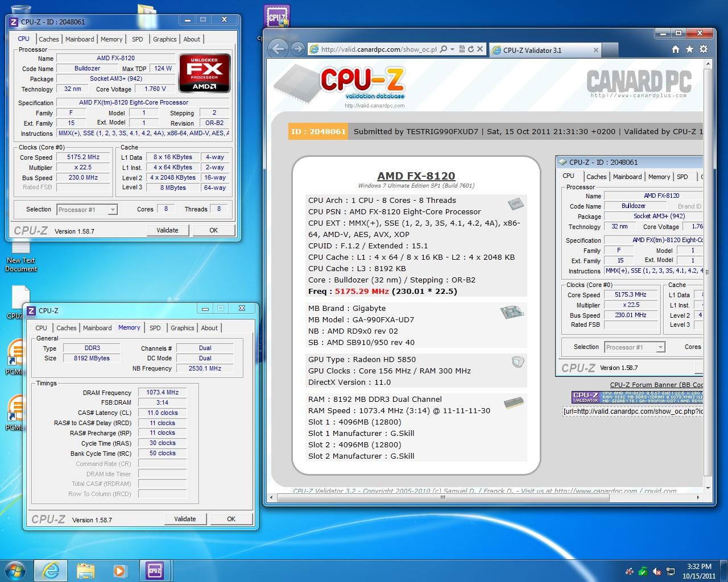The height and width of the screenshot is (582, 728).
Task: Click the AMD FX processor logo
Action: pyautogui.click(x=204, y=73)
